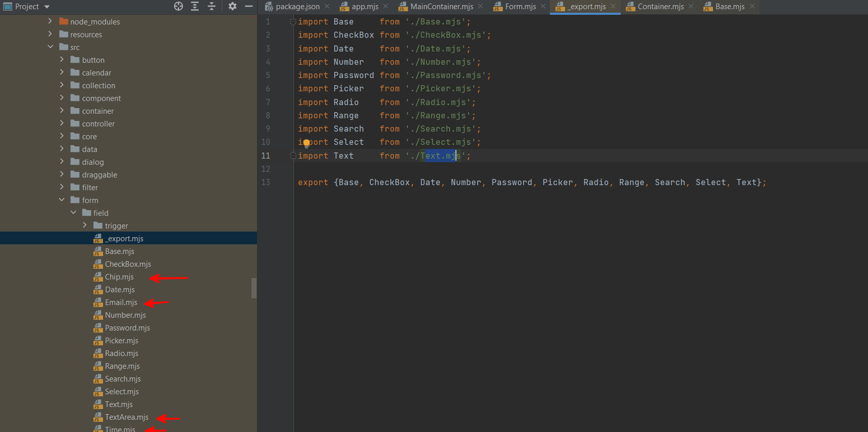Open the Form.mjs editor tab

click(520, 7)
